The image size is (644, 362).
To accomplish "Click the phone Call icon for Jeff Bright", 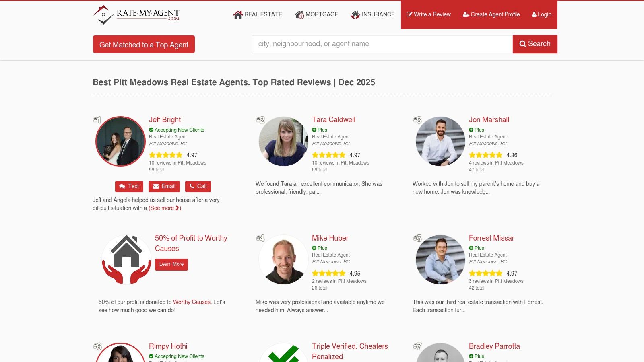I will 192,186.
